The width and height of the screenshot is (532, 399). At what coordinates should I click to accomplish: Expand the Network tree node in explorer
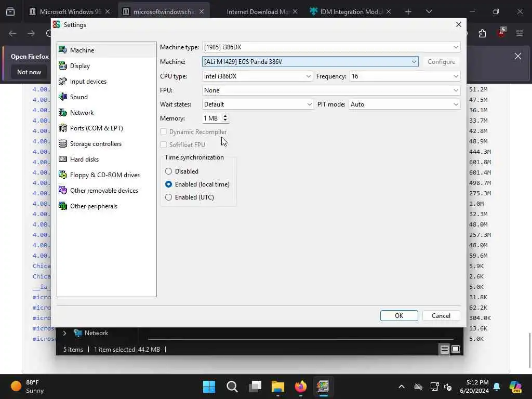[x=64, y=333]
